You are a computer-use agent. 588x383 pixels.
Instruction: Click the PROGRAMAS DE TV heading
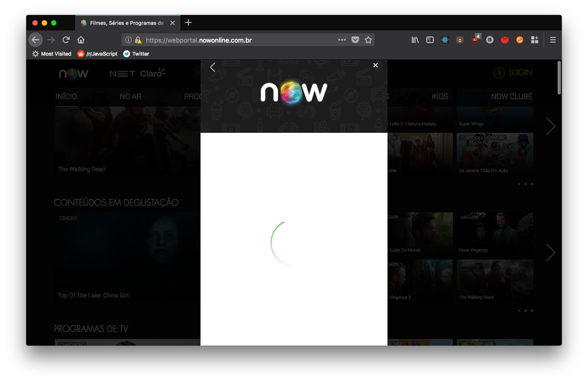91,329
